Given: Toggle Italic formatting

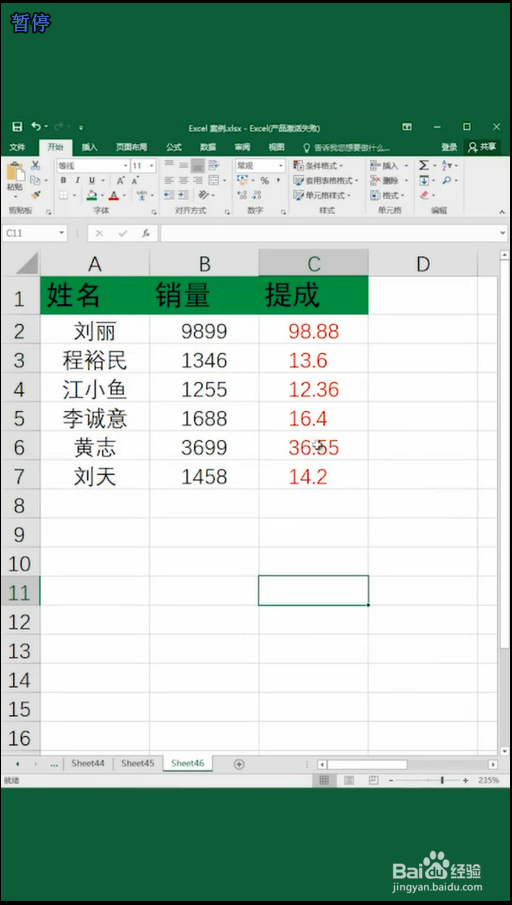Looking at the screenshot, I should click(77, 181).
